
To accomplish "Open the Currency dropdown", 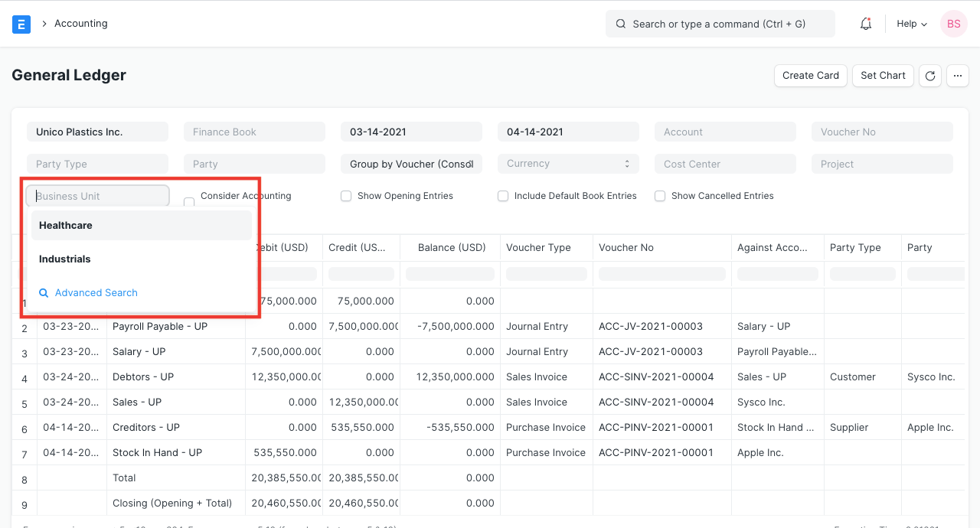I will point(568,163).
